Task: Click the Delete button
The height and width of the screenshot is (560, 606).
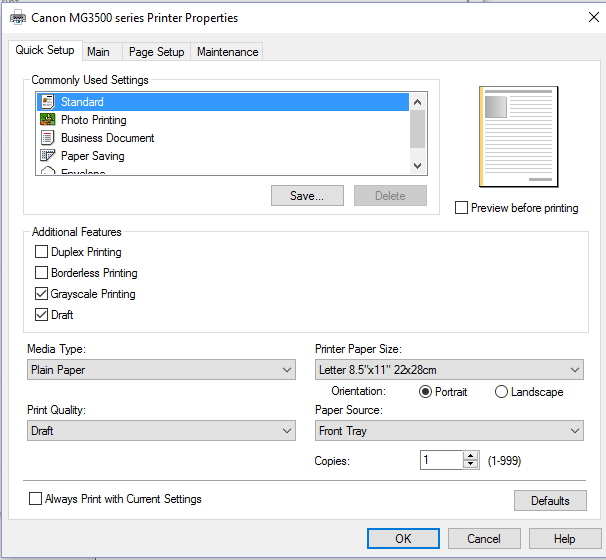Action: [x=390, y=196]
